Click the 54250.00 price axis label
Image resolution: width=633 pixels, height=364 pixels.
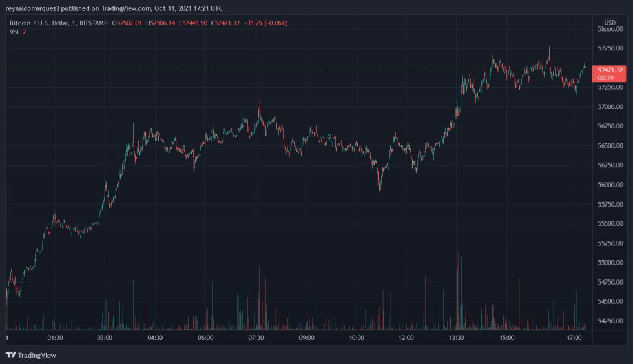610,321
